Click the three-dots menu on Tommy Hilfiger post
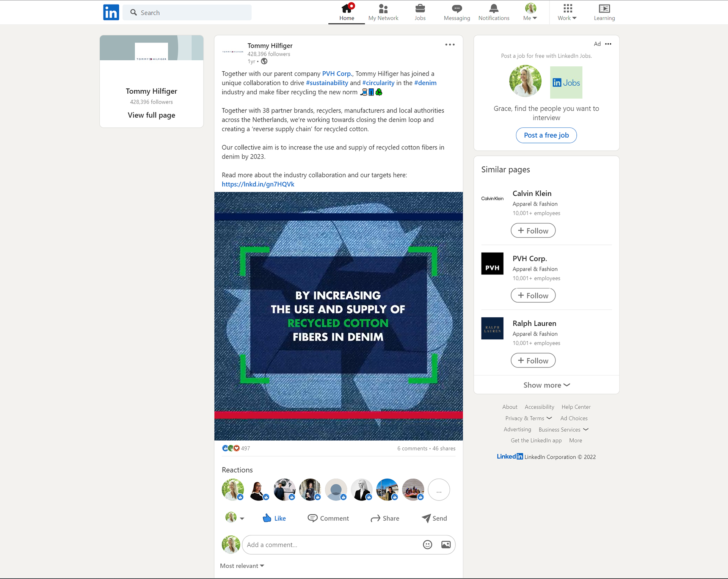 pos(450,45)
